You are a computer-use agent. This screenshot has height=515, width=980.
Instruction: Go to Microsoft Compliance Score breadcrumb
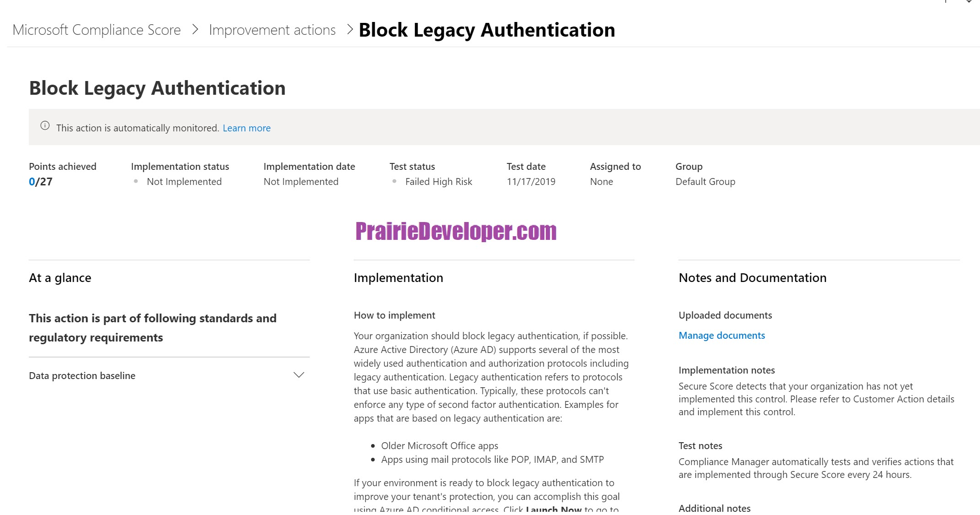coord(97,30)
